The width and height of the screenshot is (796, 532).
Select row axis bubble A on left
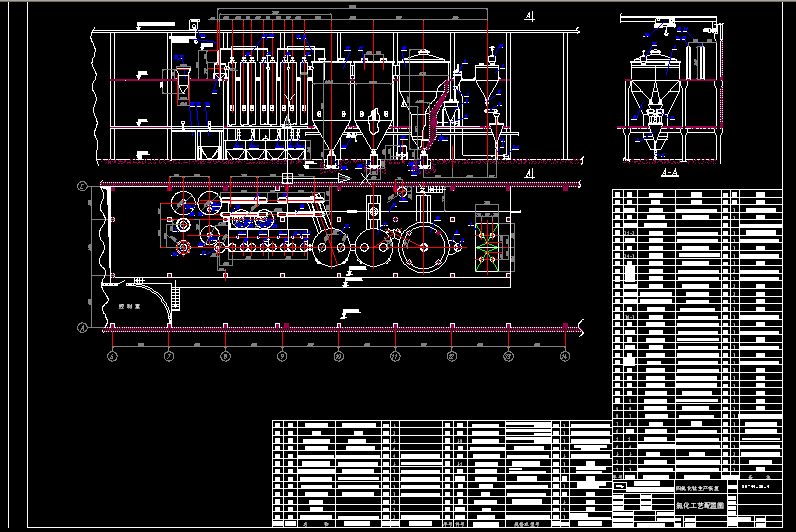[81, 327]
